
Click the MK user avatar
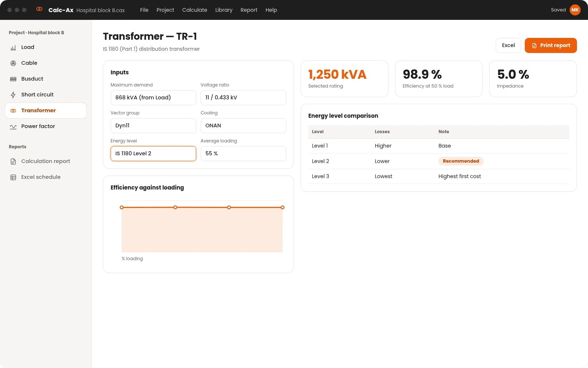[575, 10]
